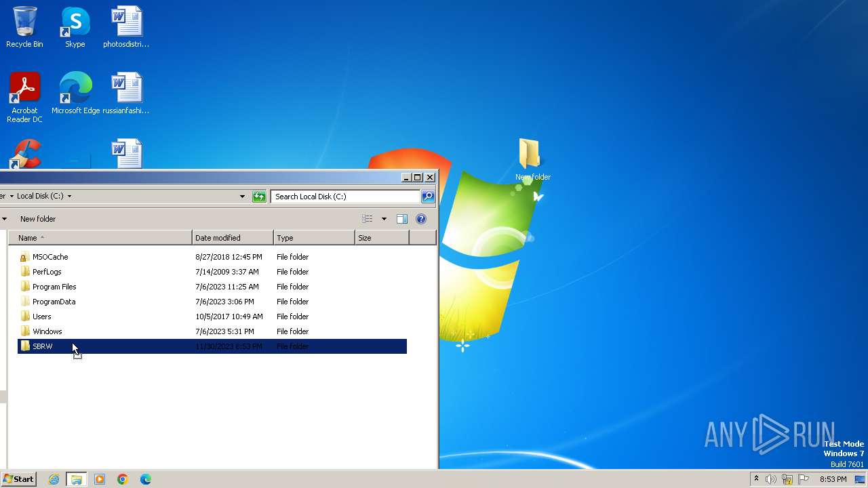Select the photosdistri... Word document icon

(126, 27)
